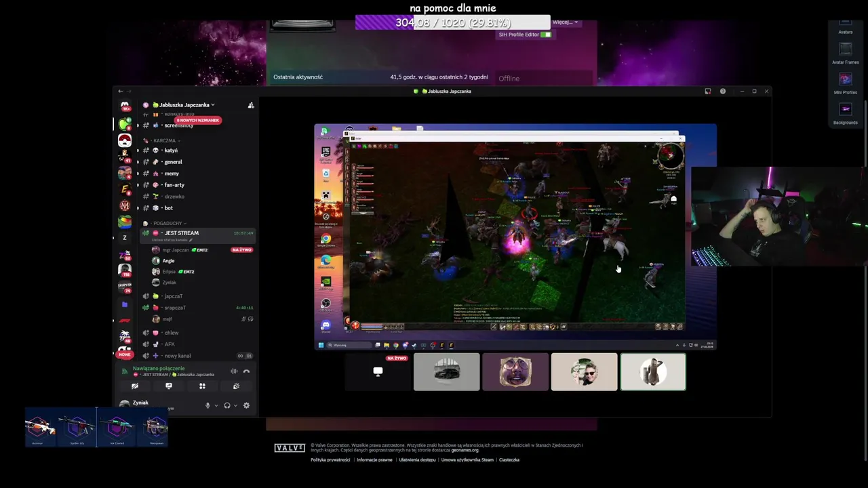Click the 304.08 / 1020 goal progress bar
Viewport: 868px width, 488px height.
pos(452,22)
